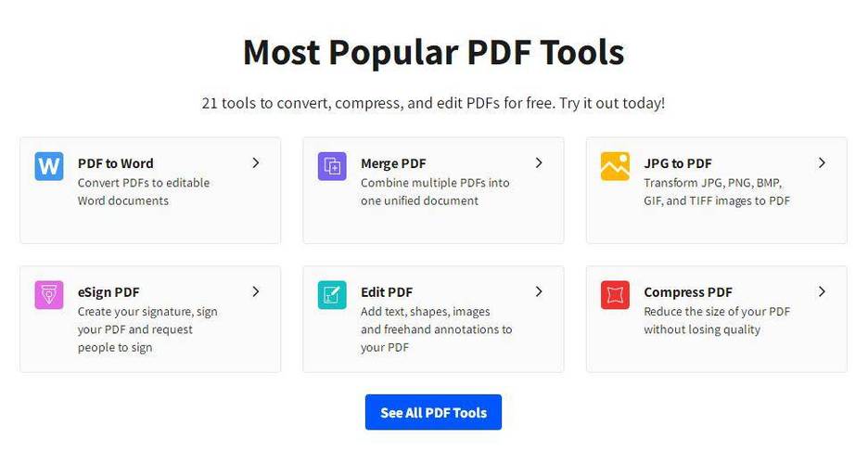Click the pink eSign PDF pen icon
The height and width of the screenshot is (464, 868).
tap(49, 294)
